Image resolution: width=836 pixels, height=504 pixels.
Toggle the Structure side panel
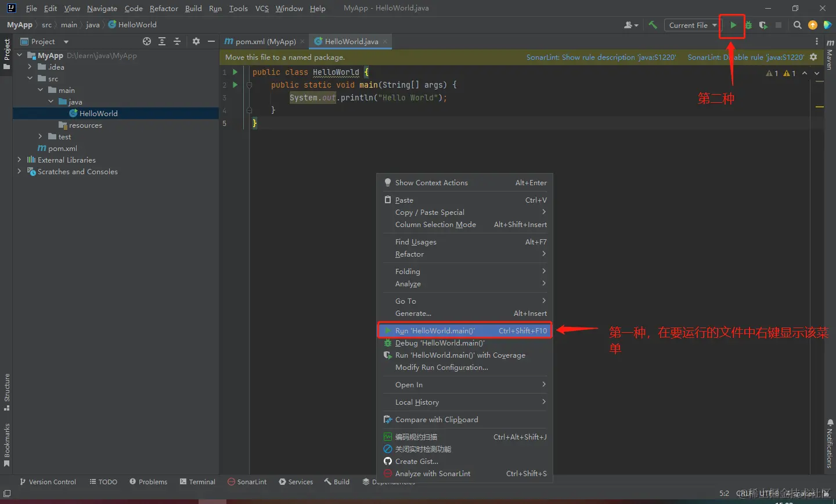7,390
